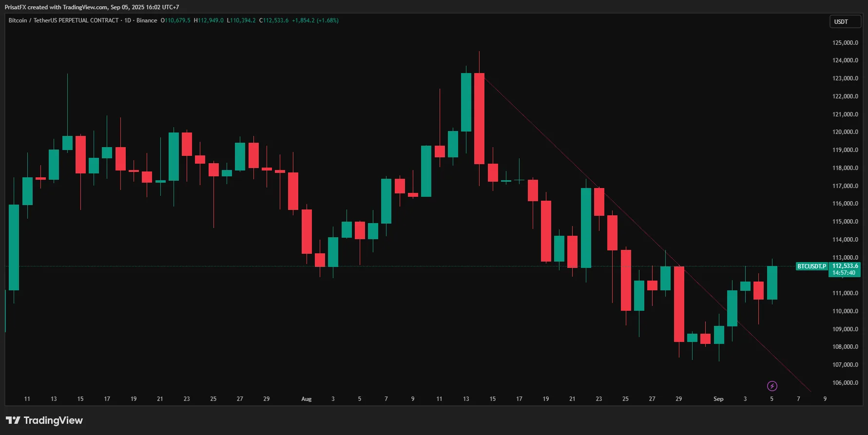Viewport: 868px width, 435px height.
Task: Click the TradingView logo at bottom left
Action: [44, 420]
